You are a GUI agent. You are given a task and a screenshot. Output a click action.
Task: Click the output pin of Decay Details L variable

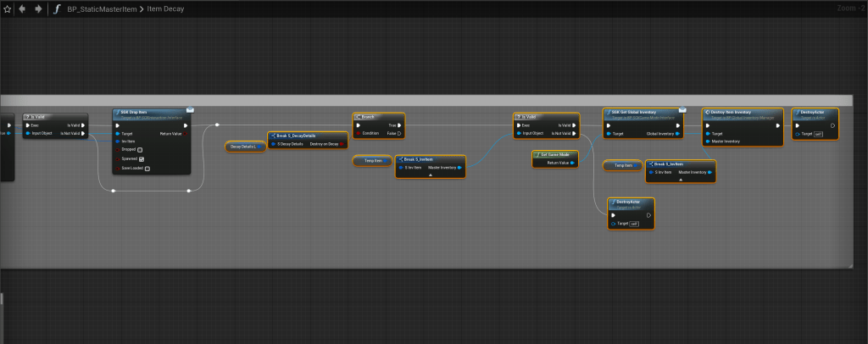click(259, 147)
